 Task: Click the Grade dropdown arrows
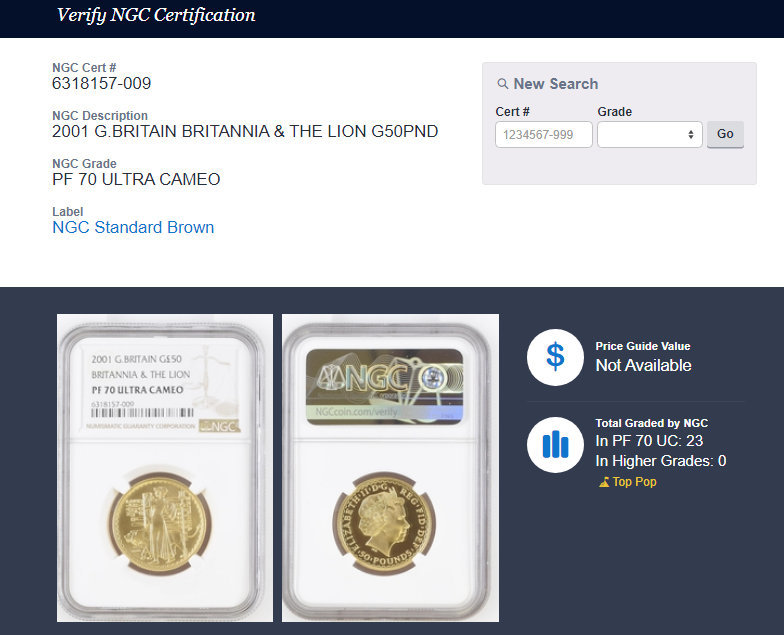click(690, 134)
